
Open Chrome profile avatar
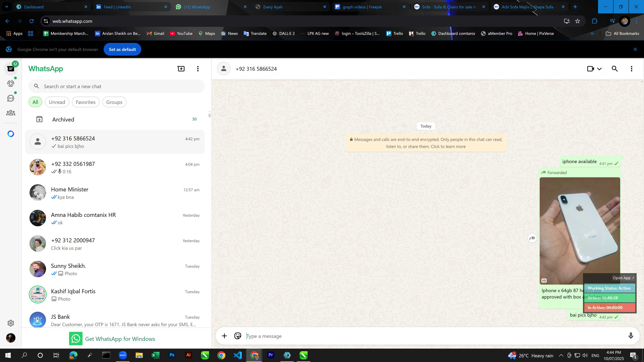click(625, 21)
